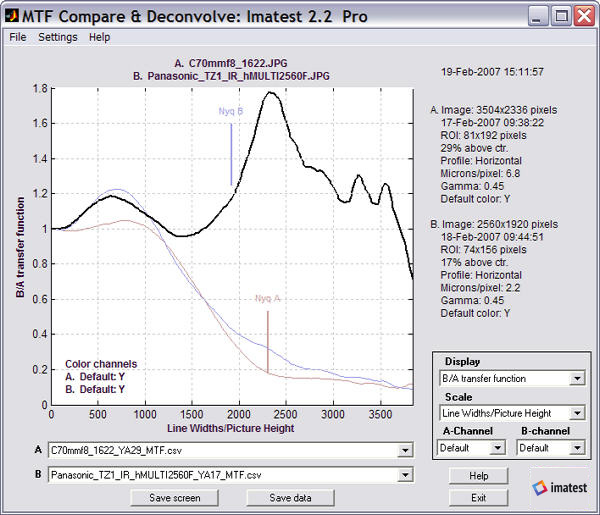The height and width of the screenshot is (515, 600).
Task: Click the imatest logo
Action: [559, 487]
